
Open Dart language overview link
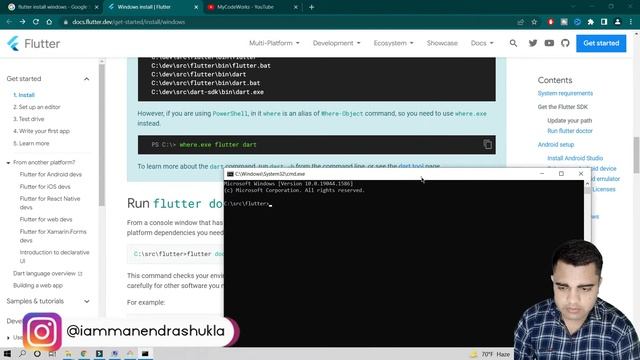[x=47, y=273]
